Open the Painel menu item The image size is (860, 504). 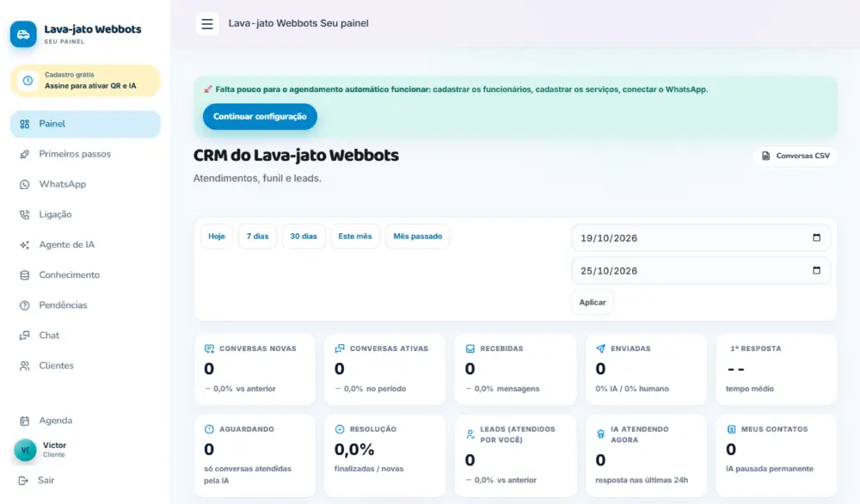[x=85, y=124]
